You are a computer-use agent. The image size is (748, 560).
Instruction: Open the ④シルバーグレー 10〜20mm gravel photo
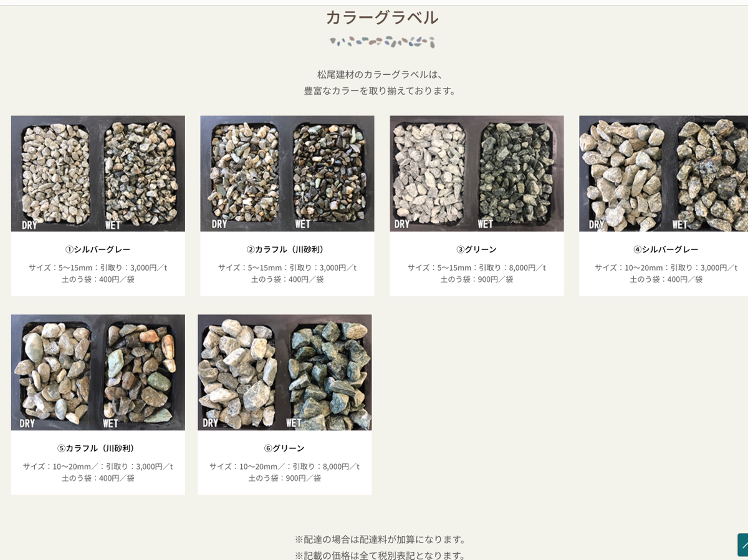pyautogui.click(x=663, y=173)
